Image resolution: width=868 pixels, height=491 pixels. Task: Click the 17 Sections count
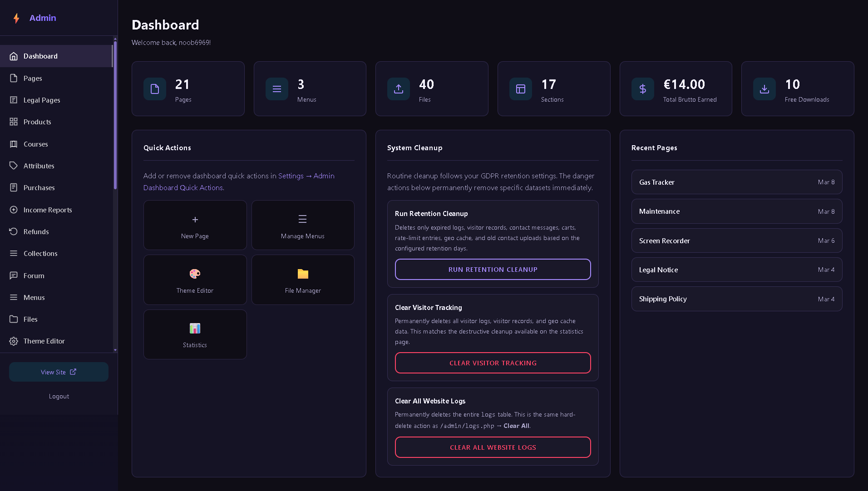pyautogui.click(x=548, y=84)
